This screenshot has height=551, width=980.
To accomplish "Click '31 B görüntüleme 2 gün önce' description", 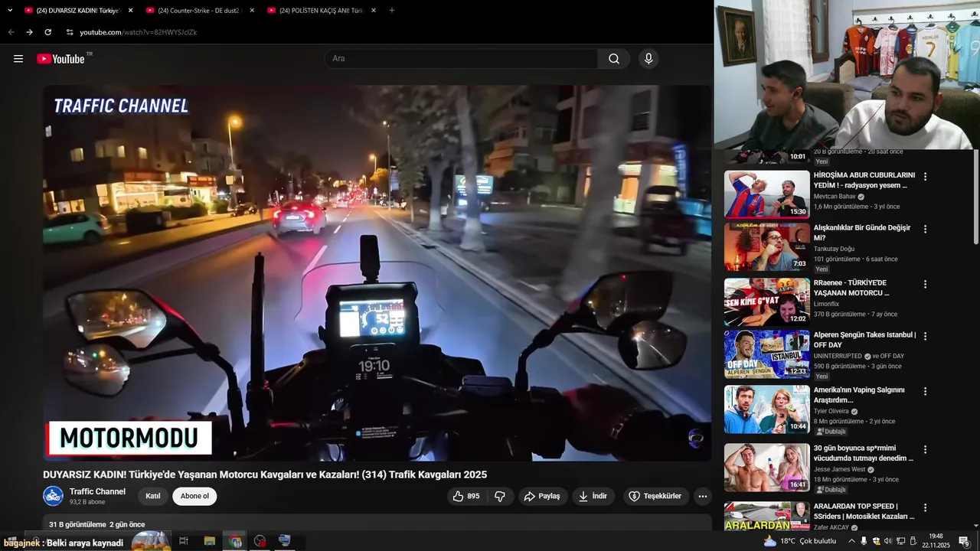I will (x=96, y=524).
